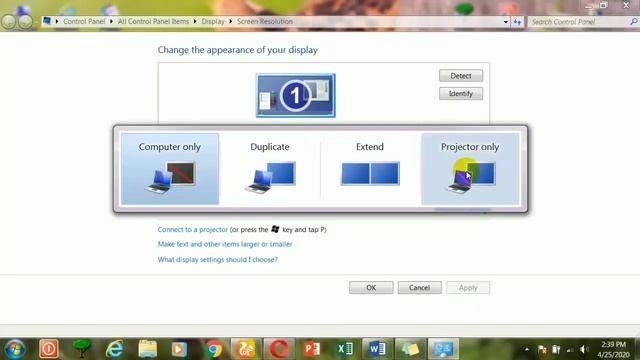Open the Connect to a projector link
Viewport: 640px width, 360px height.
point(193,229)
